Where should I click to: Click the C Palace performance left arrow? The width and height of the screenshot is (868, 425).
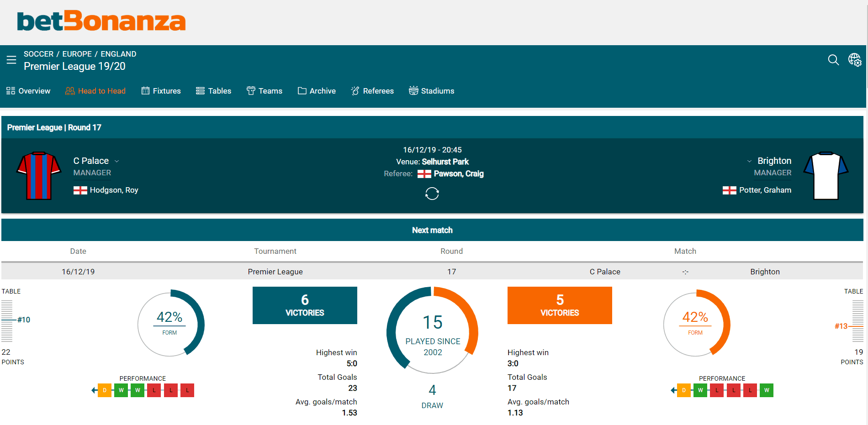pos(94,390)
